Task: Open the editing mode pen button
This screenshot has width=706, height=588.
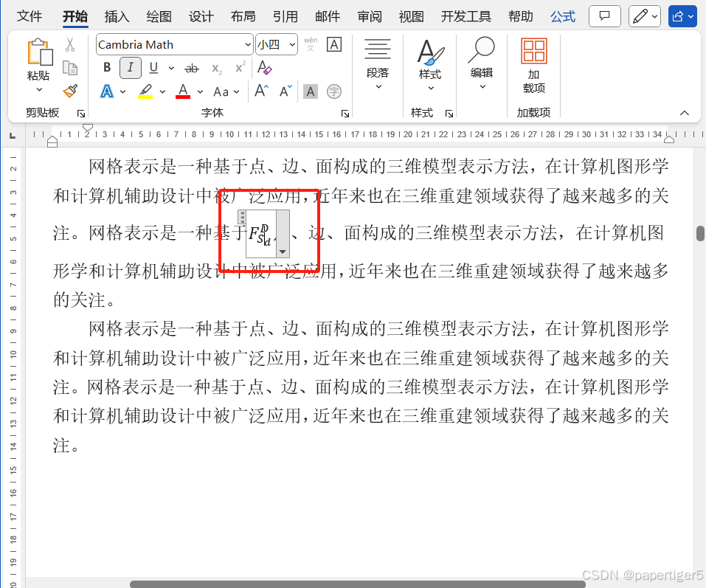Action: 645,17
